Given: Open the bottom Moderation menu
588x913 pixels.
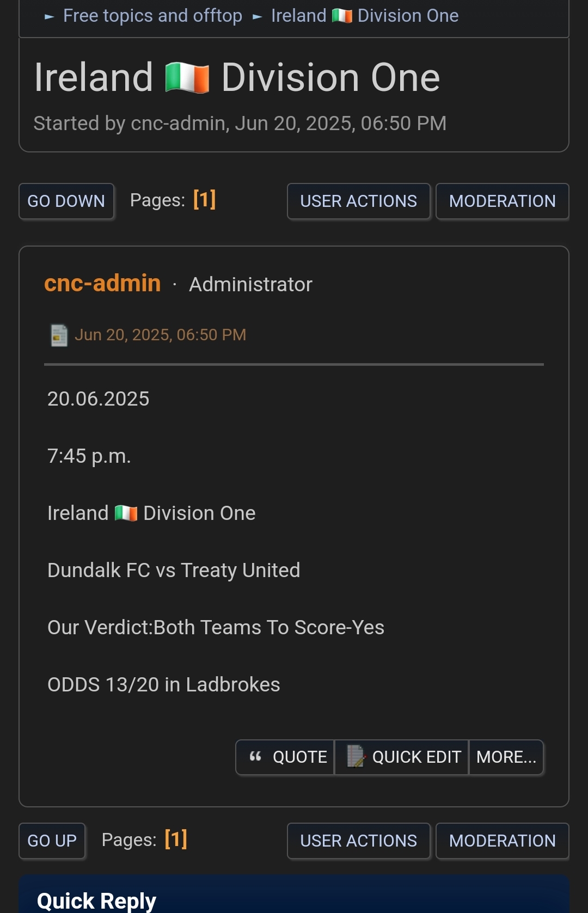Looking at the screenshot, I should tap(503, 841).
